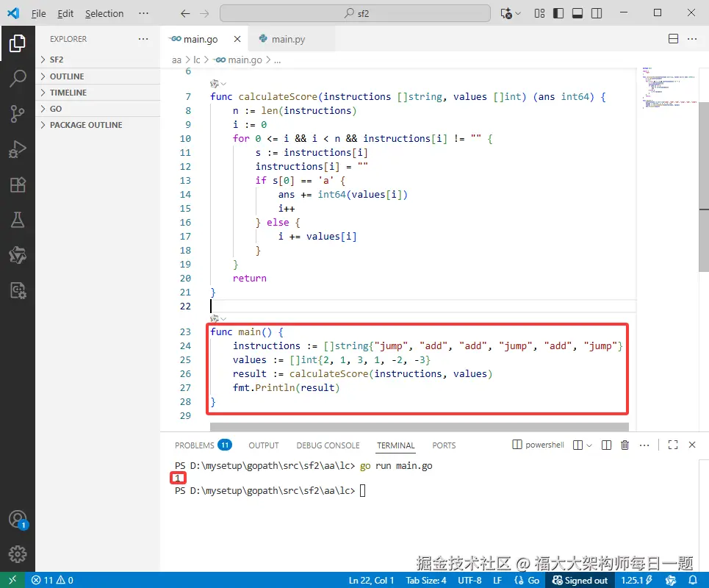The width and height of the screenshot is (709, 588).
Task: Expand the TIMELINE section
Action: (98, 93)
